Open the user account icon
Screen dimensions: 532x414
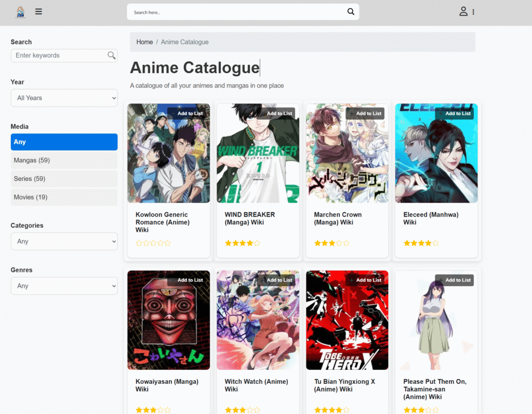coord(463,11)
